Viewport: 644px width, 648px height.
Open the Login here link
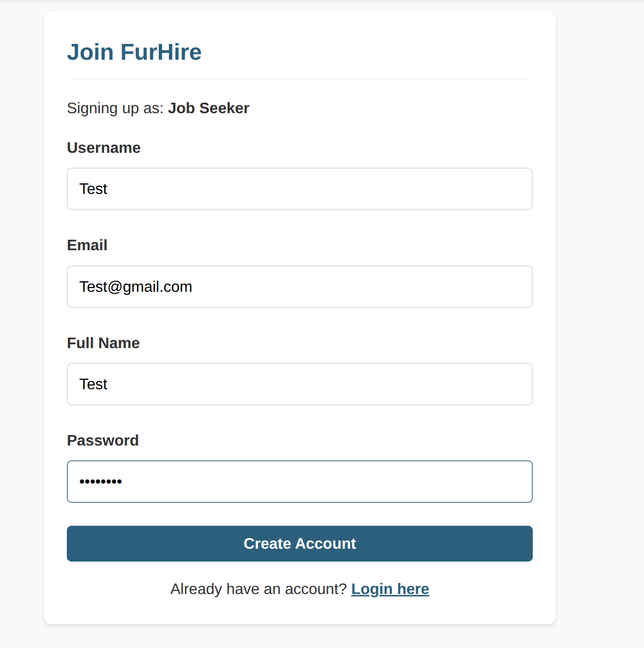coord(390,589)
